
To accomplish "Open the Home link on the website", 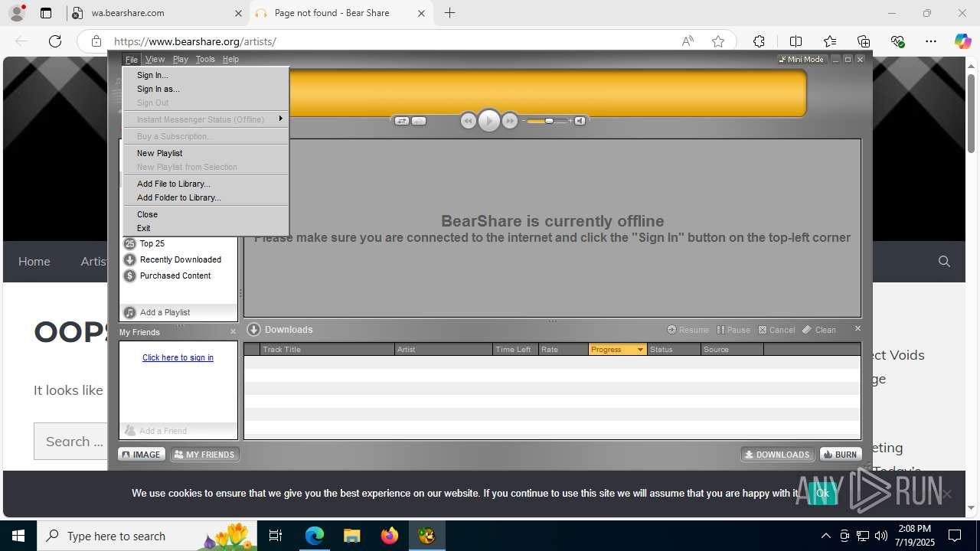I will 34,261.
